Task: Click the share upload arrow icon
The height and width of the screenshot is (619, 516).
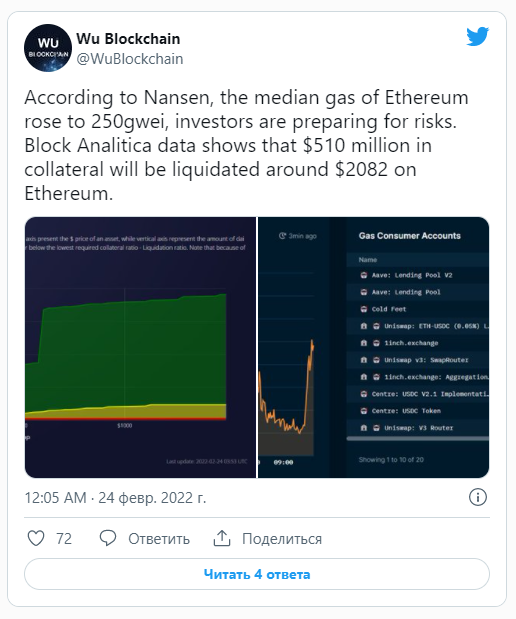Action: point(222,538)
